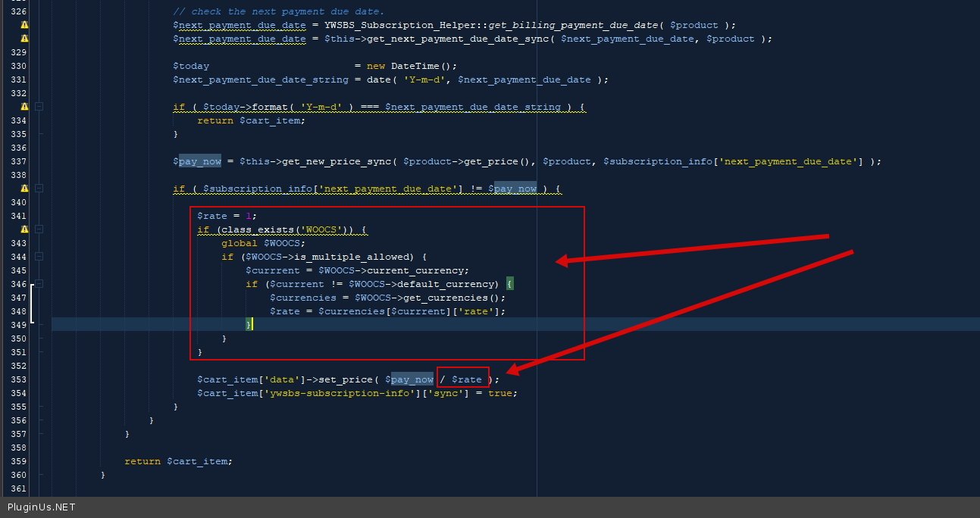Collapse the $subscription_info if block using its fold marker
This screenshot has width=980, height=518.
[39, 189]
